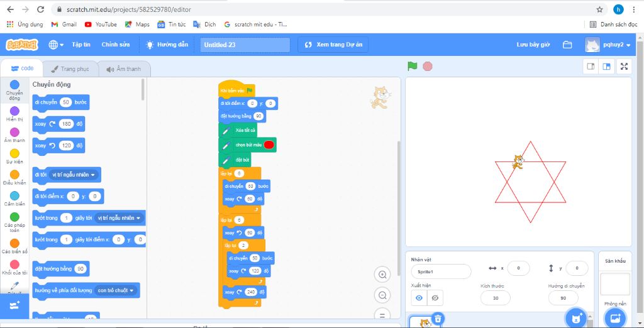The width and height of the screenshot is (644, 328).
Task: Click palette đặt hướng bằng 90 block
Action: point(61,269)
